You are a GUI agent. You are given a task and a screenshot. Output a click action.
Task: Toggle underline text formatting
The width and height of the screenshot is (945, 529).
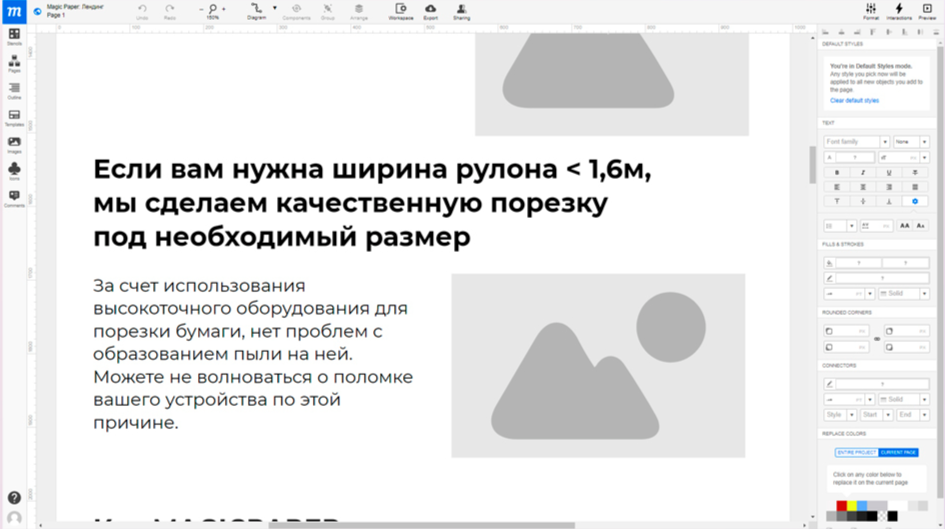pos(888,172)
